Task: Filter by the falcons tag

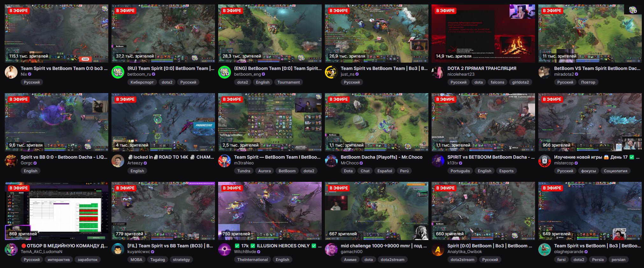Action: pos(497,82)
